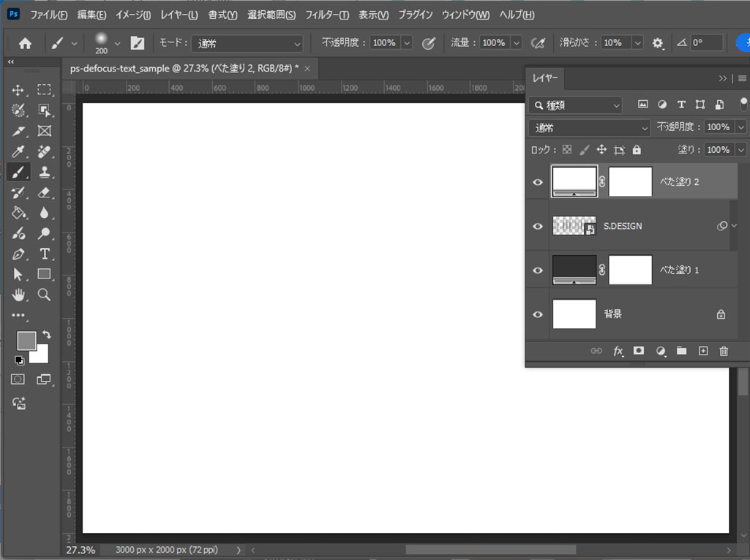Select the Paint Bucket tool
Viewport: 750px width, 560px height.
coord(18,213)
